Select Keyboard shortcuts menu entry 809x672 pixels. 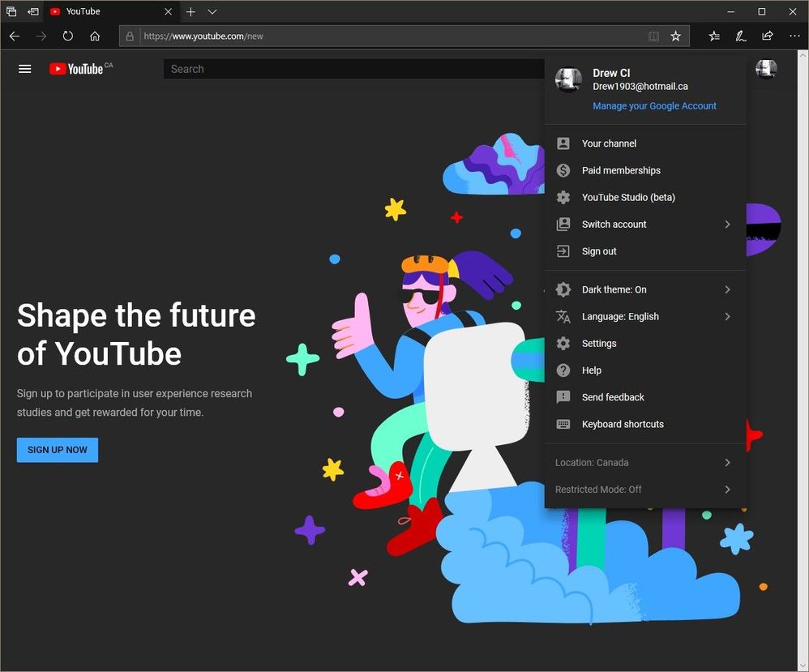(x=645, y=424)
